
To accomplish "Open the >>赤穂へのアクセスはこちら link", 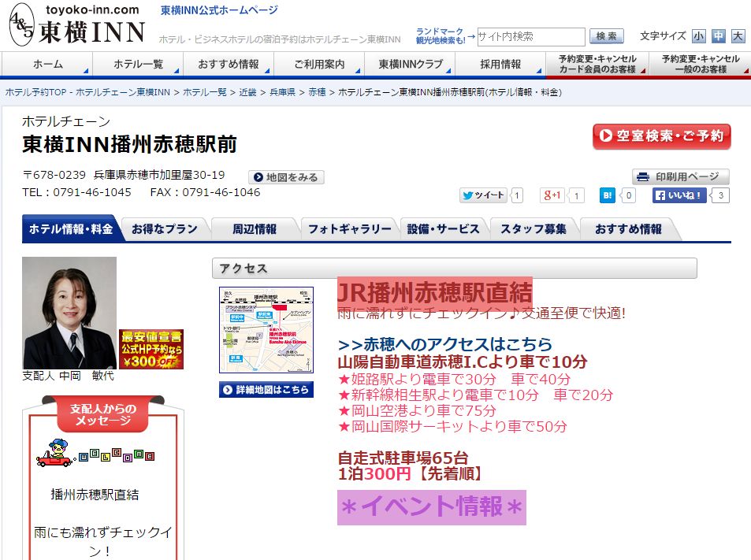I will click(x=445, y=344).
